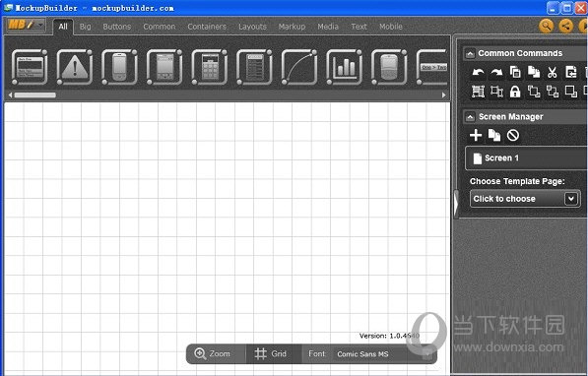Click the Undo arrow in Common Commands
This screenshot has height=376, width=588.
tap(478, 72)
